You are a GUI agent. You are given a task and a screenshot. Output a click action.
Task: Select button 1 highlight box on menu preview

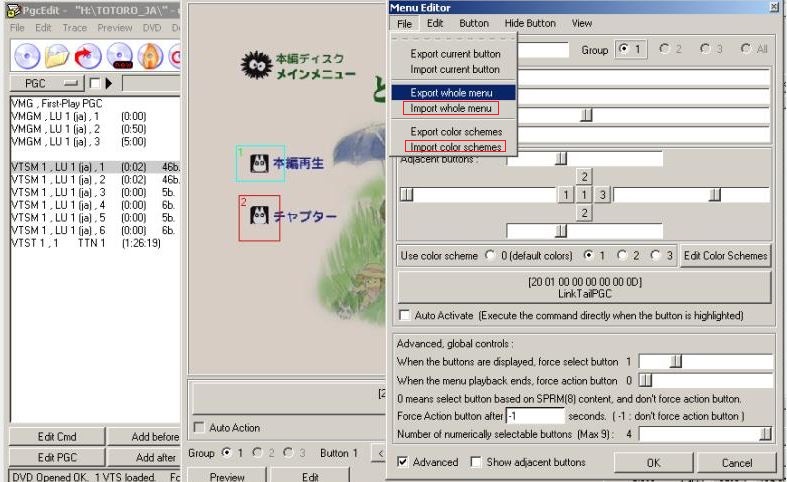pyautogui.click(x=260, y=163)
